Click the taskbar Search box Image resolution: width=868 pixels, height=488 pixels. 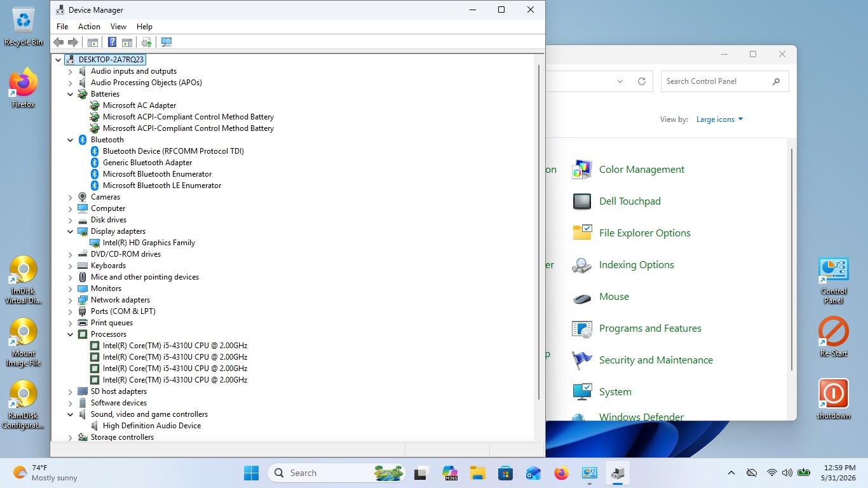tap(337, 473)
